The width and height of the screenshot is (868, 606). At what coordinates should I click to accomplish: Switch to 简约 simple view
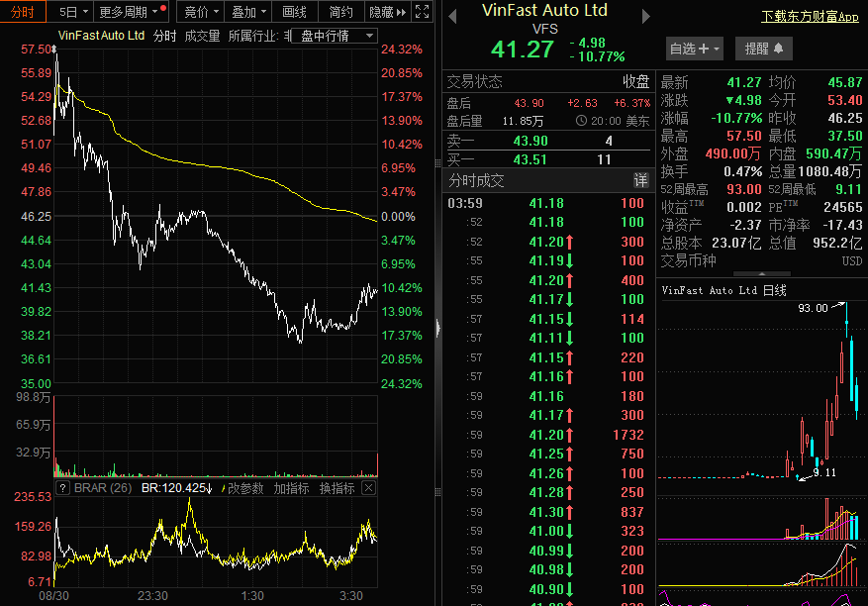pyautogui.click(x=340, y=12)
